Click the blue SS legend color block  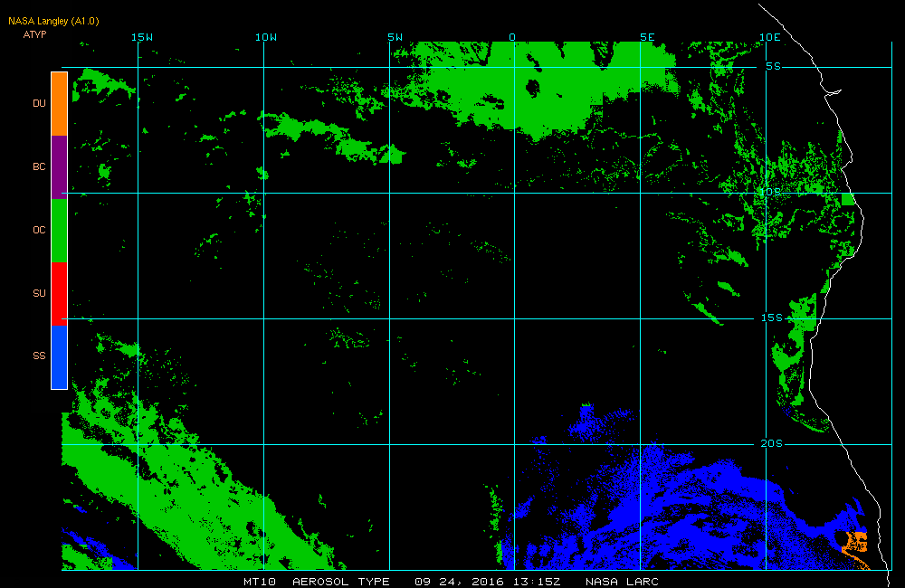60,356
